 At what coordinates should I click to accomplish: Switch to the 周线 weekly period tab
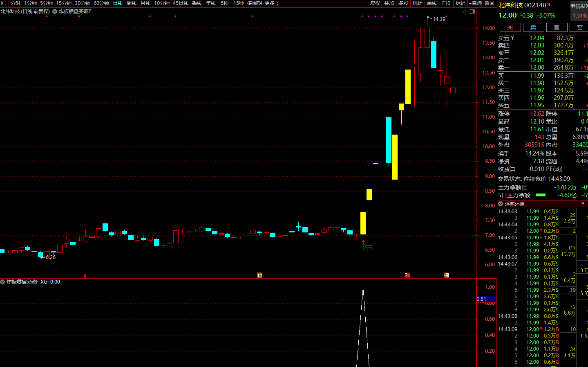coord(131,3)
